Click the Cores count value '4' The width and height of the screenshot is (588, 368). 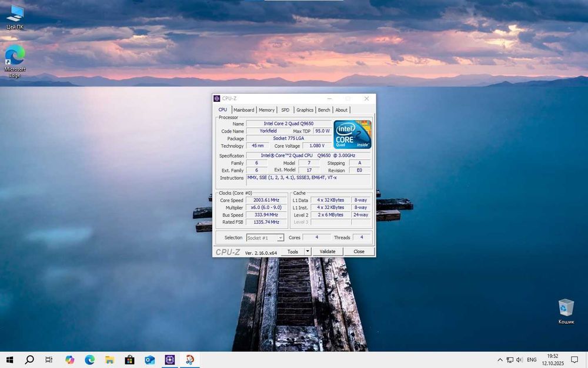click(317, 237)
